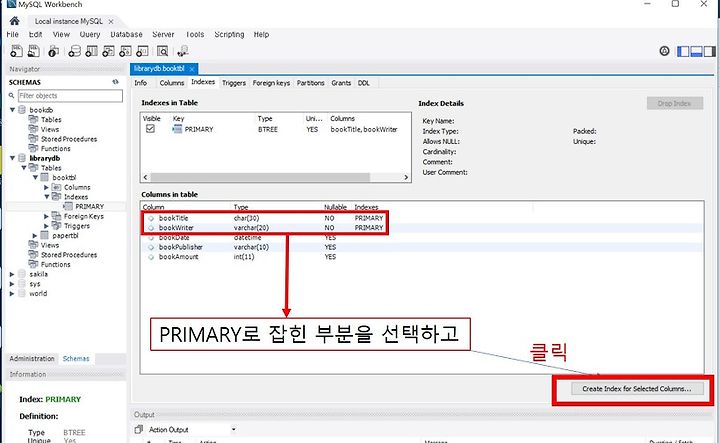This screenshot has height=443, width=720.
Task: Click the create new view toolbar icon
Action: [108, 51]
